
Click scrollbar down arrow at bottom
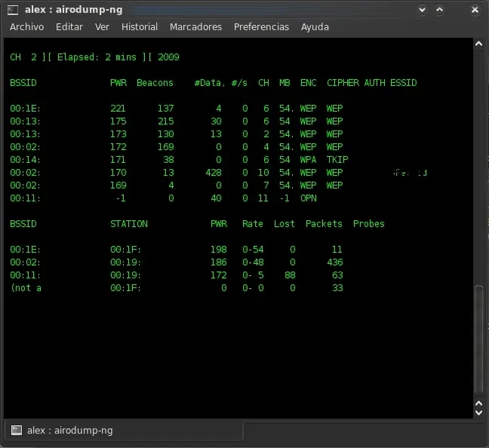pos(478,413)
